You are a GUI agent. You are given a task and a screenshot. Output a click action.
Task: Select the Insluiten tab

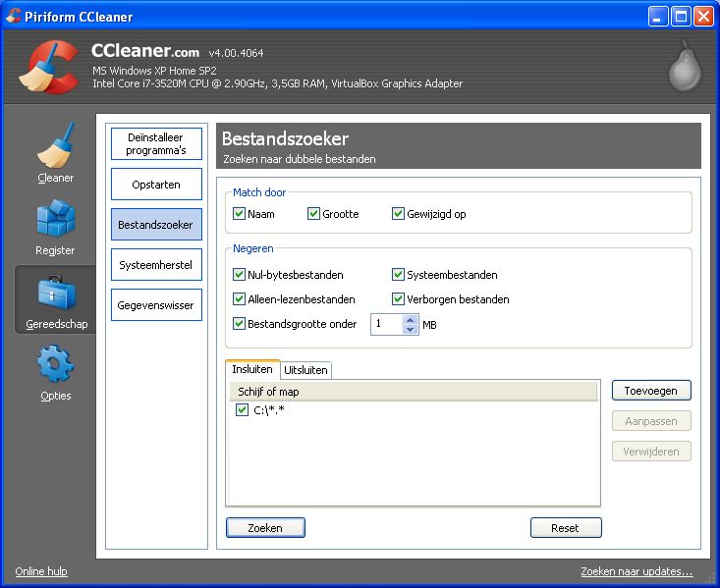pos(252,369)
